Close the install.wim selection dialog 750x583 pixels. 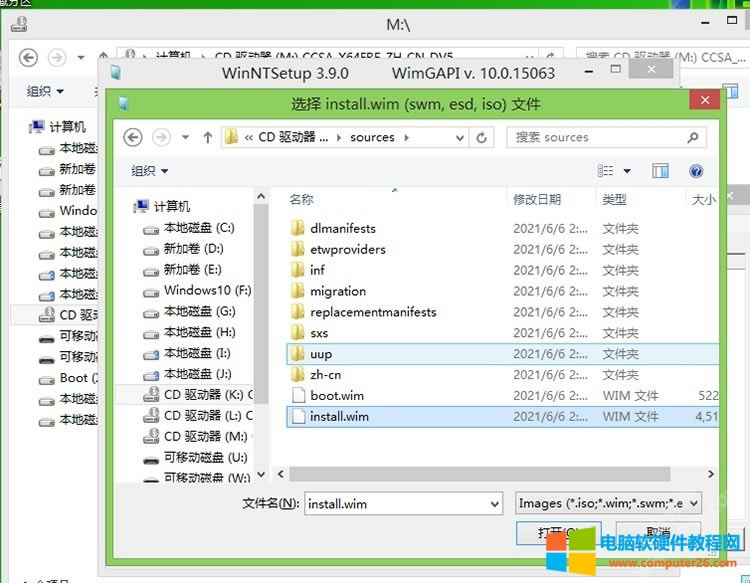click(705, 100)
